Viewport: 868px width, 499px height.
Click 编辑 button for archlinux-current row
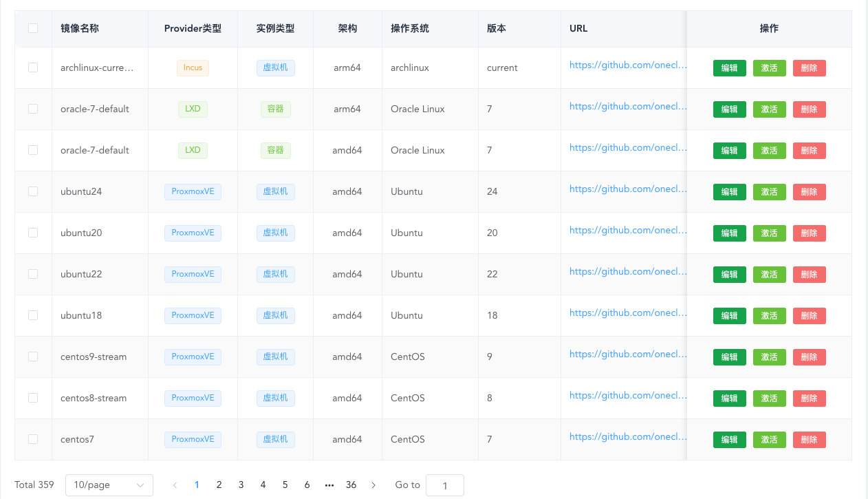pyautogui.click(x=729, y=68)
